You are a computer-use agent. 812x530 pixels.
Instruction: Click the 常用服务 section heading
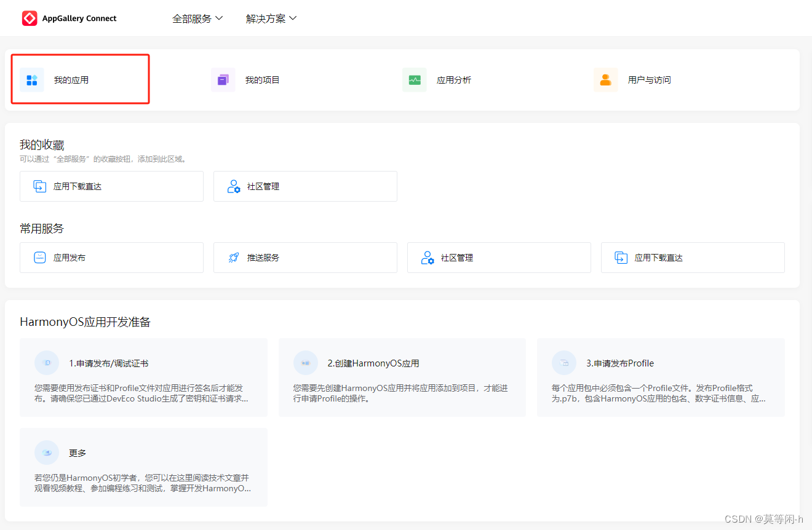pos(42,229)
